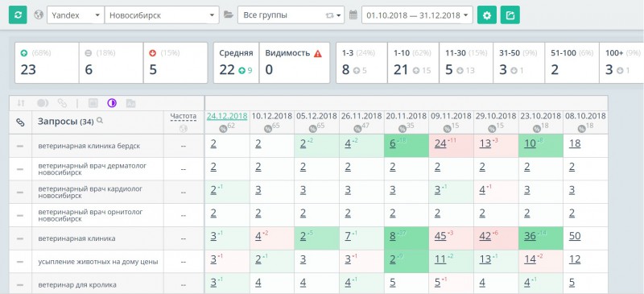644x294 pixels.
Task: Open the Новосибирск region dropdown
Action: click(162, 15)
